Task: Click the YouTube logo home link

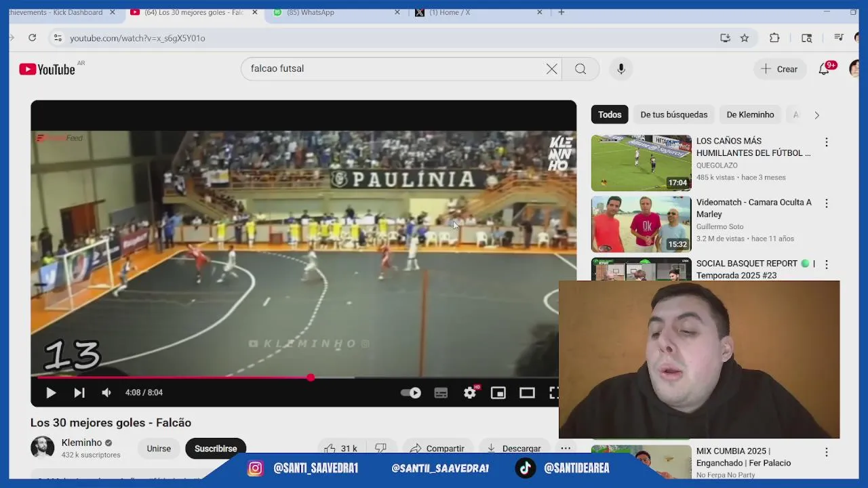Action: [x=47, y=69]
